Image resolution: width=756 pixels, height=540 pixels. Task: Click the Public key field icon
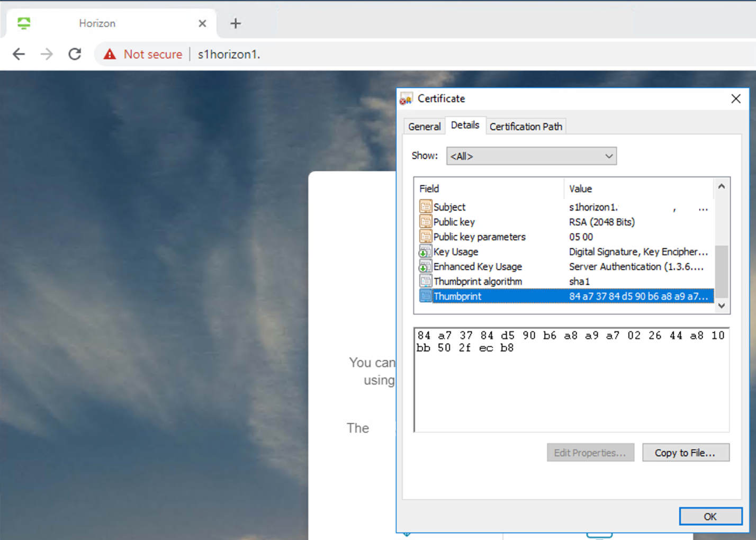click(x=426, y=221)
